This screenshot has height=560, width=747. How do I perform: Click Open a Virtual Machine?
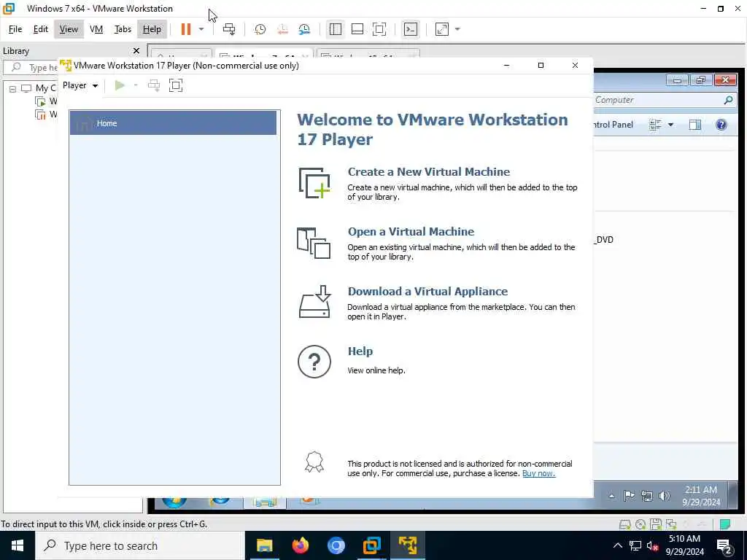[411, 231]
